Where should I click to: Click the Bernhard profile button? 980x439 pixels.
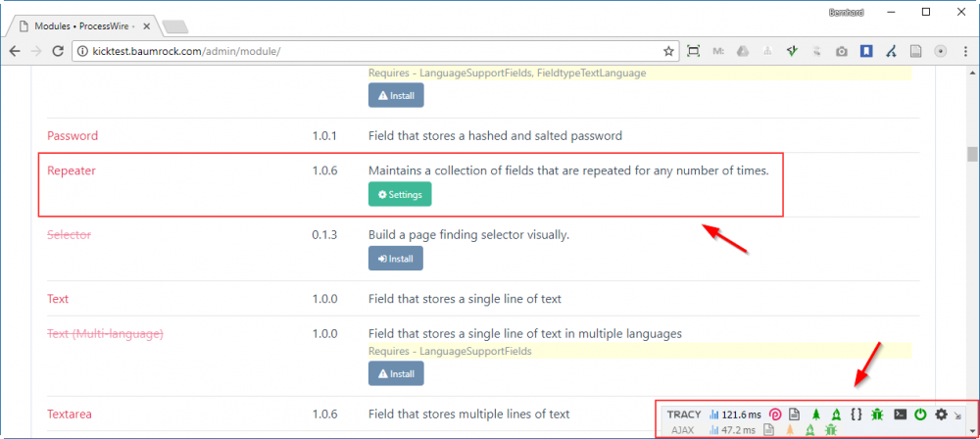[x=847, y=12]
